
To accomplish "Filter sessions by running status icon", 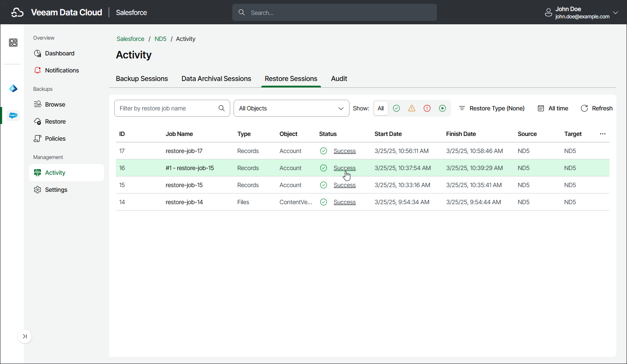I will (442, 108).
